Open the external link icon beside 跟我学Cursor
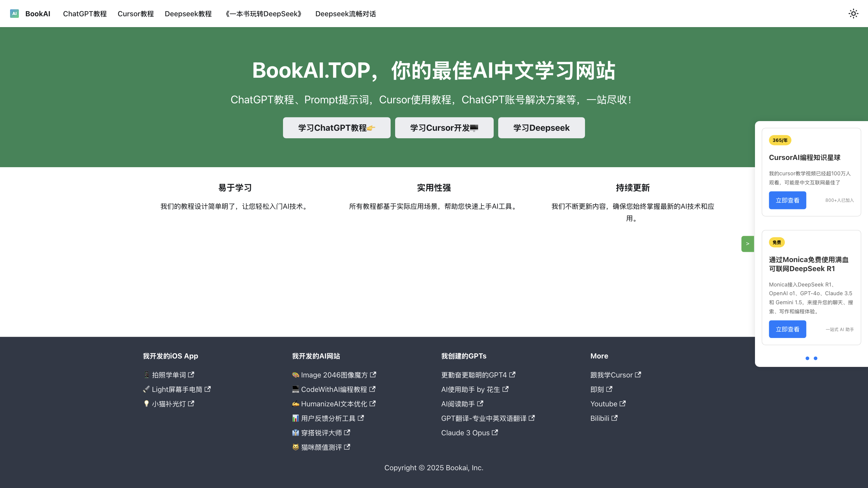The height and width of the screenshot is (488, 868). click(x=638, y=374)
